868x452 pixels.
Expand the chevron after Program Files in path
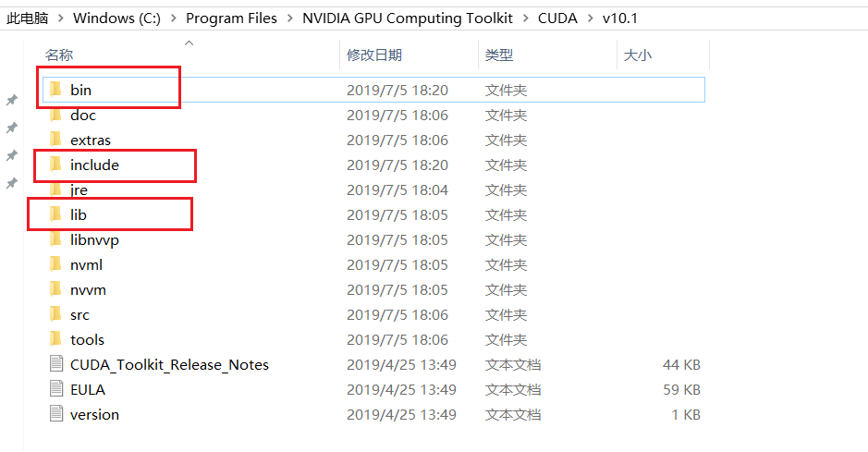(x=290, y=18)
